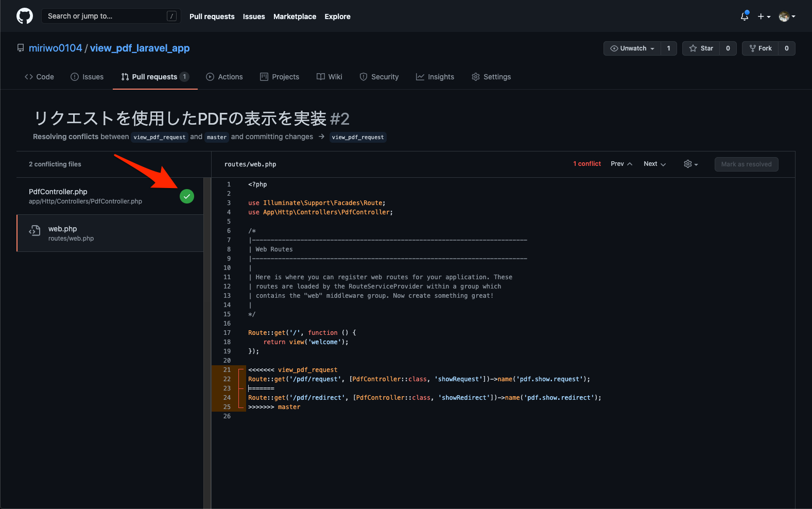Image resolution: width=812 pixels, height=509 pixels.
Task: Click the green resolved checkmark icon
Action: click(x=187, y=196)
